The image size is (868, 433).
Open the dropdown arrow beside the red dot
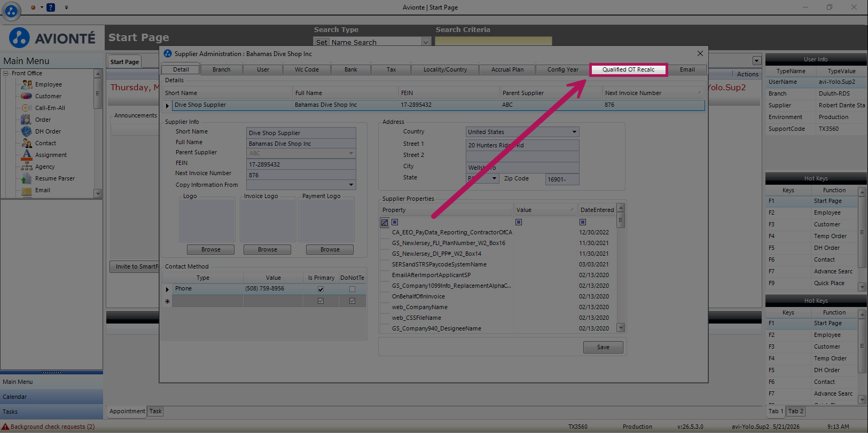(x=42, y=7)
